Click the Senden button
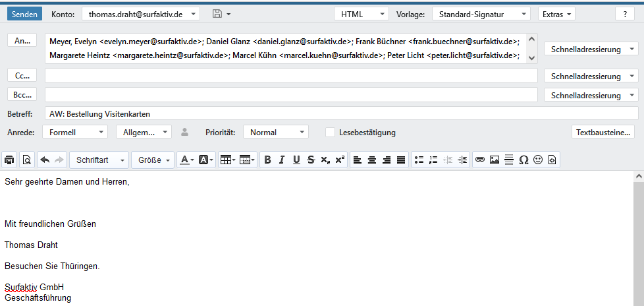644x306 pixels. click(x=26, y=14)
